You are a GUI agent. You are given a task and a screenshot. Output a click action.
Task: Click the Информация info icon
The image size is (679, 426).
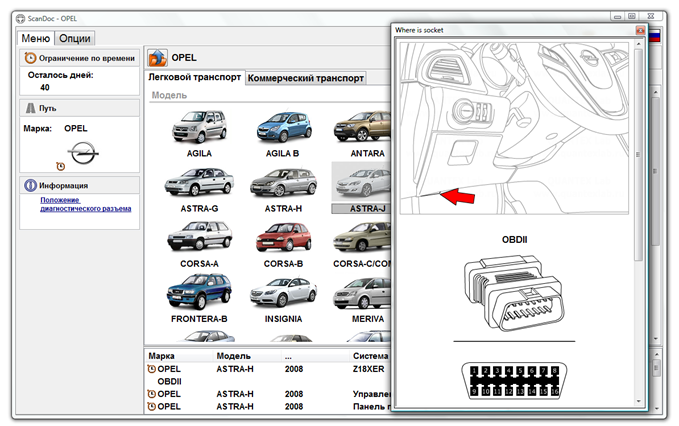tap(30, 185)
